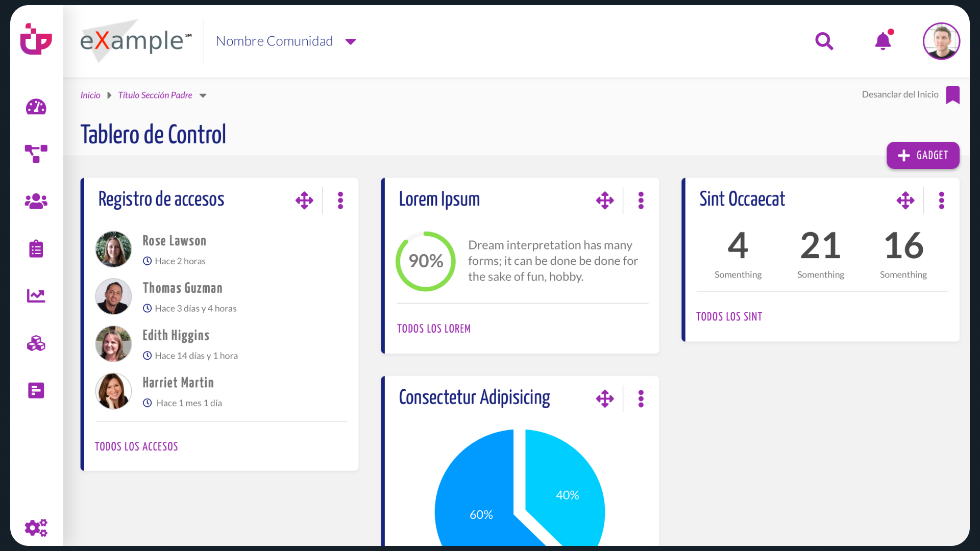The image size is (980, 551).
Task: Open the users group sidebar icon
Action: 36,201
